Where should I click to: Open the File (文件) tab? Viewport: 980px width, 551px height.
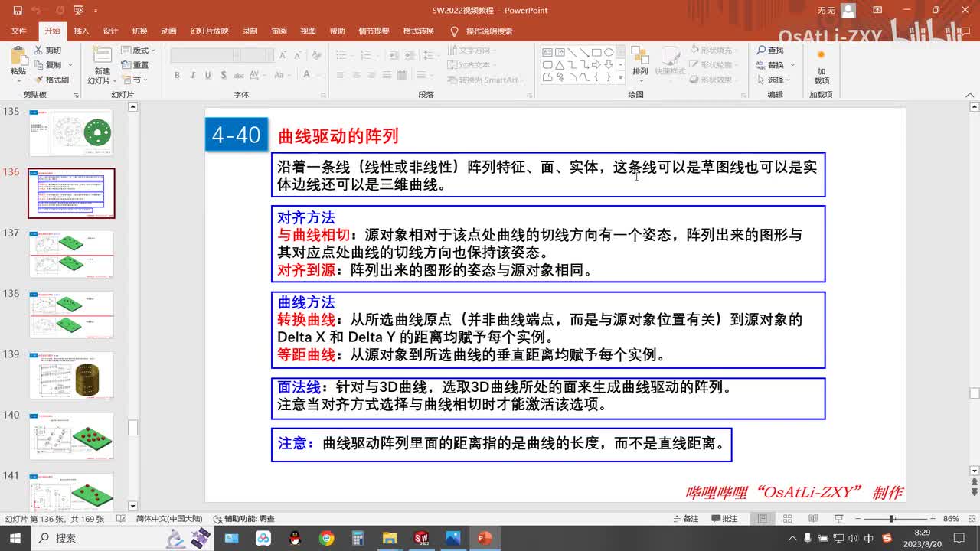pos(18,31)
